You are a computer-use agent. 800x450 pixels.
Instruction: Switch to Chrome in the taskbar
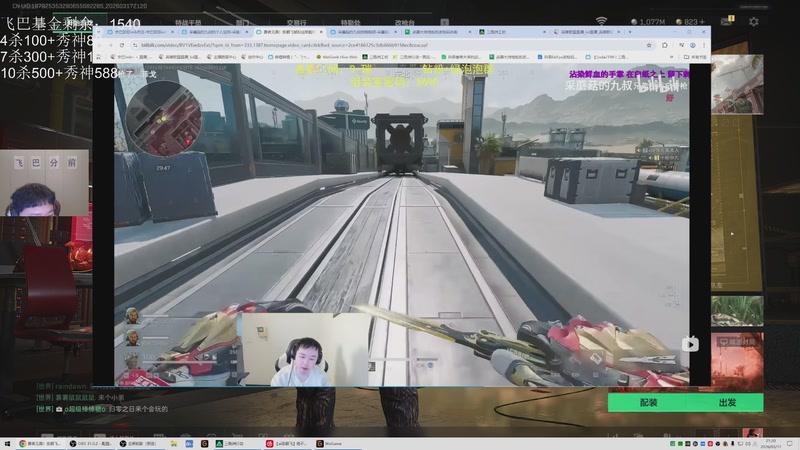(40, 444)
